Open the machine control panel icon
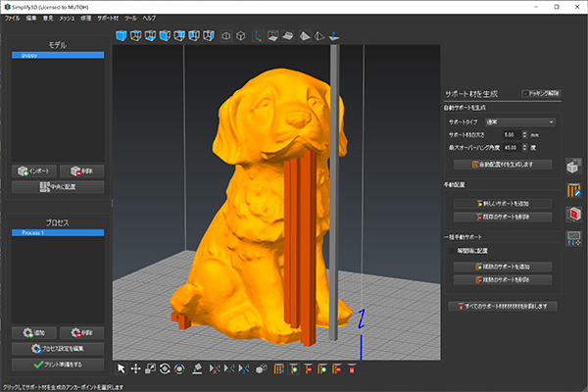Image resolution: width=588 pixels, height=392 pixels. pos(574,236)
